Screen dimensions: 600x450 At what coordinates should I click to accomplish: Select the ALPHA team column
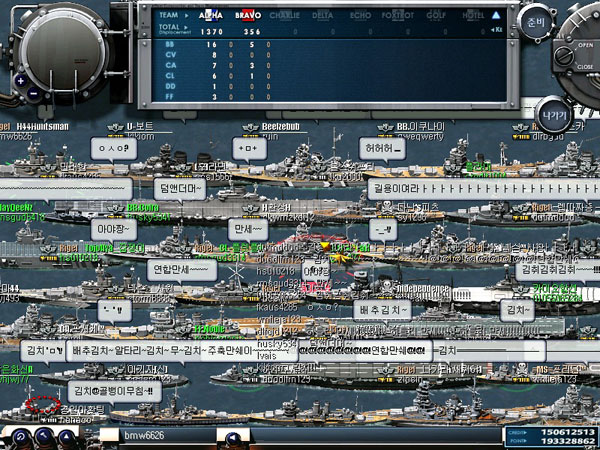pos(211,16)
